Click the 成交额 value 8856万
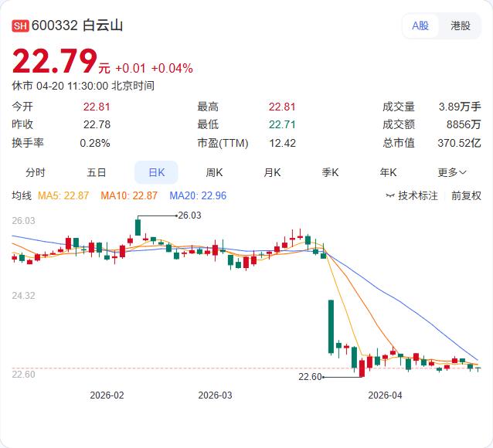The image size is (493, 448). pyautogui.click(x=464, y=124)
